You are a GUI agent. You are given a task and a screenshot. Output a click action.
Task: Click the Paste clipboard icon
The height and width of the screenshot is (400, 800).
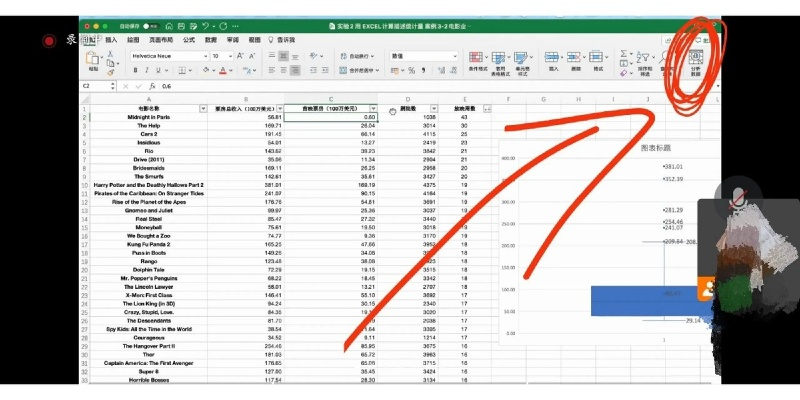[92, 58]
